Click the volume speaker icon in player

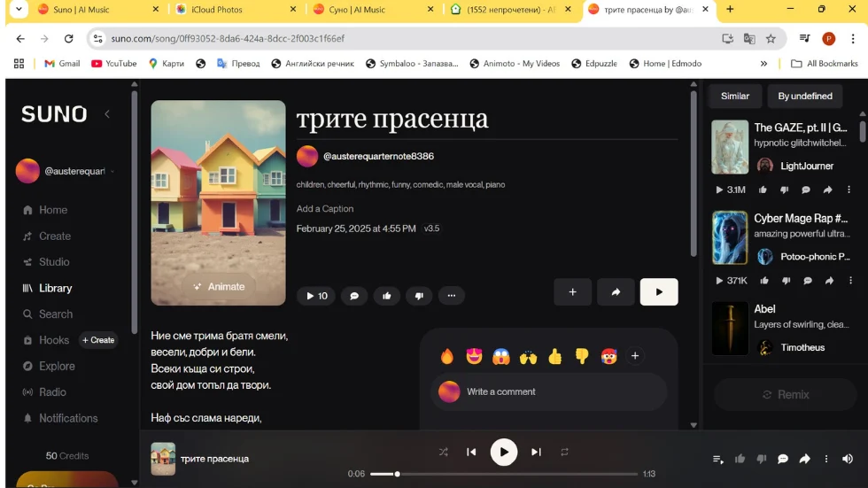(848, 459)
